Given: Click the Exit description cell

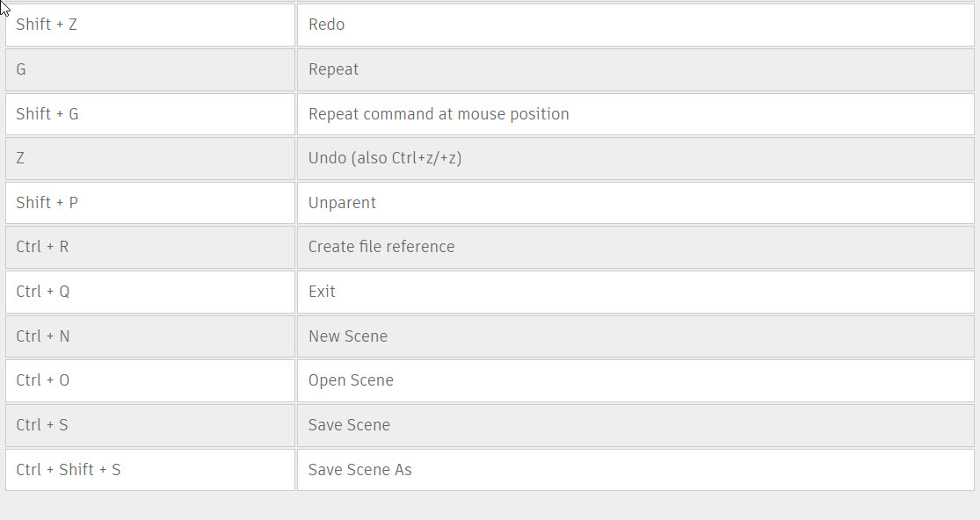Looking at the screenshot, I should (x=635, y=292).
